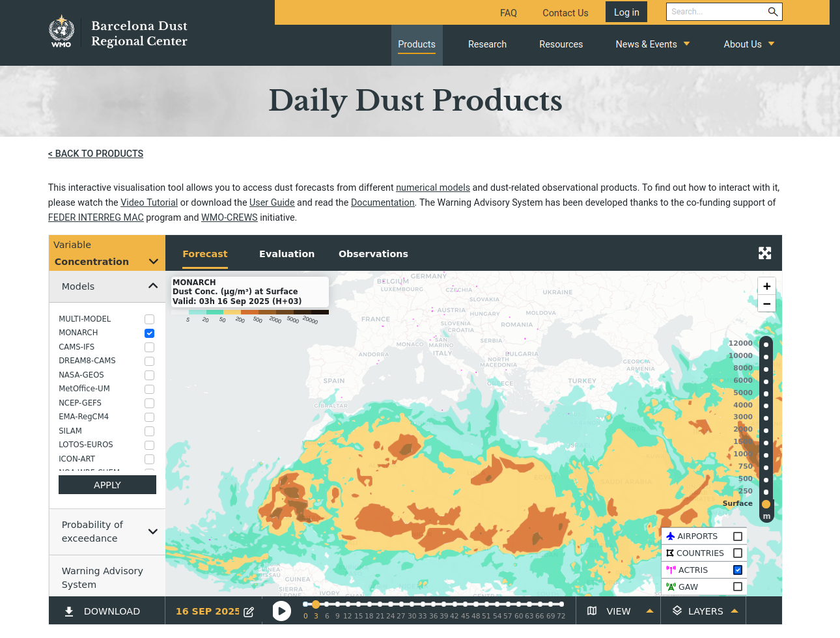The height and width of the screenshot is (638, 840).
Task: Select the 6 hour timeline step
Action: tap(327, 605)
